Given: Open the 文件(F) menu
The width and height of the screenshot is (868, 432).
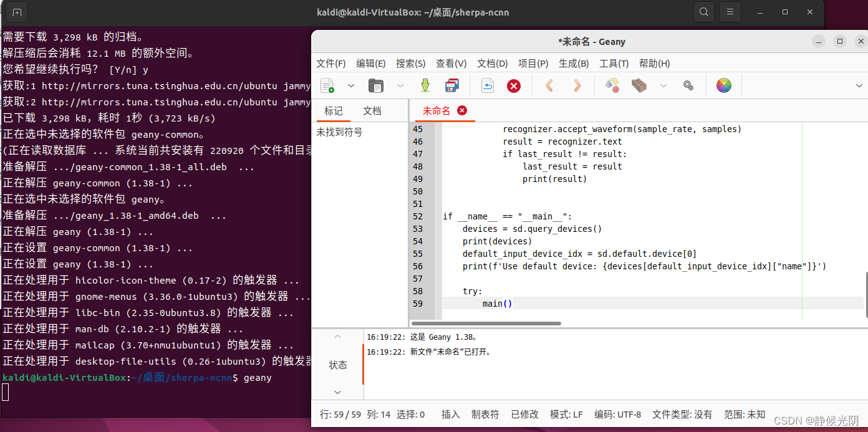Looking at the screenshot, I should point(331,64).
